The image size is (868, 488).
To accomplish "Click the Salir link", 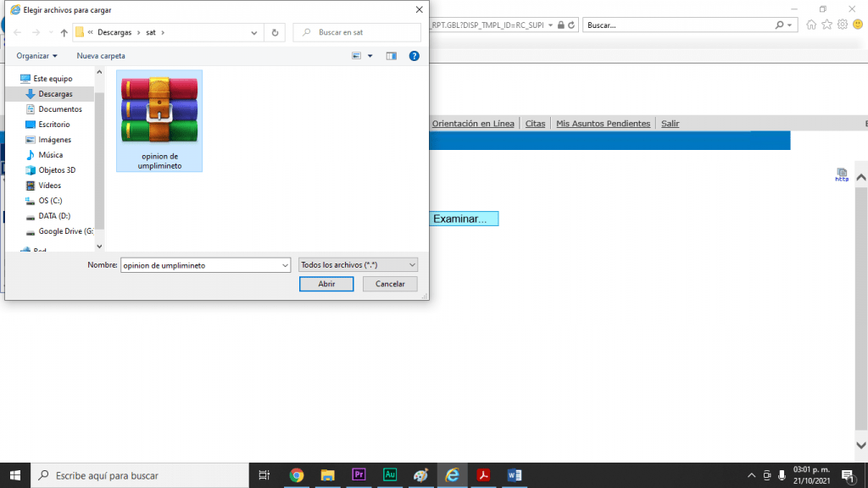I will click(x=670, y=124).
